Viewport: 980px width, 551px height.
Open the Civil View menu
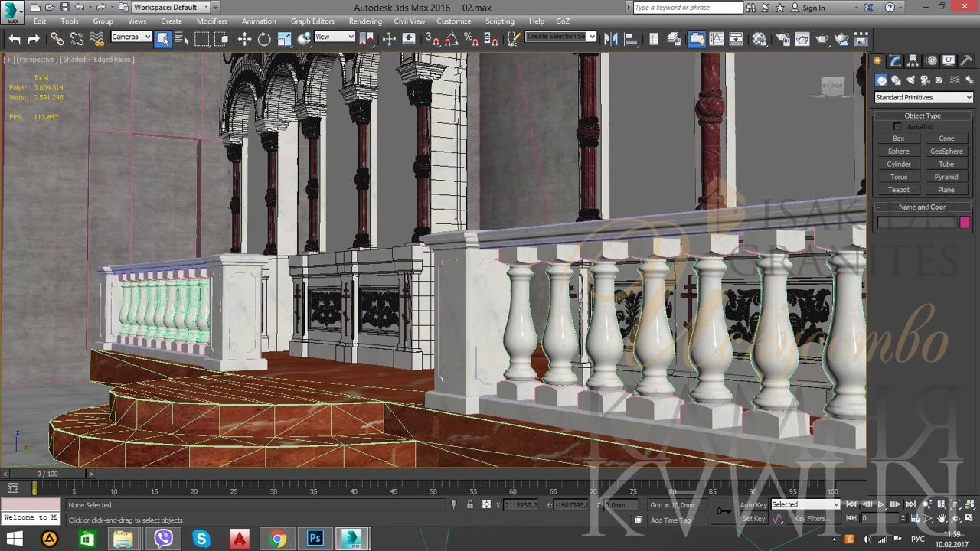(410, 21)
